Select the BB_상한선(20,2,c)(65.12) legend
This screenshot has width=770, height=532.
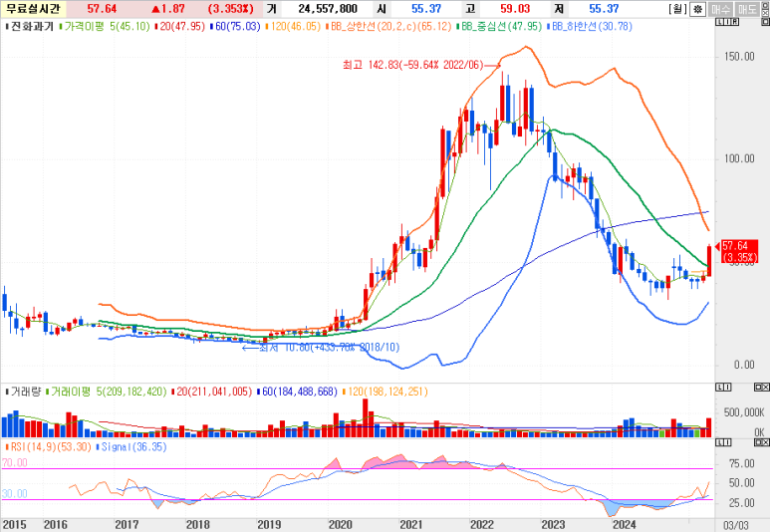[x=390, y=26]
